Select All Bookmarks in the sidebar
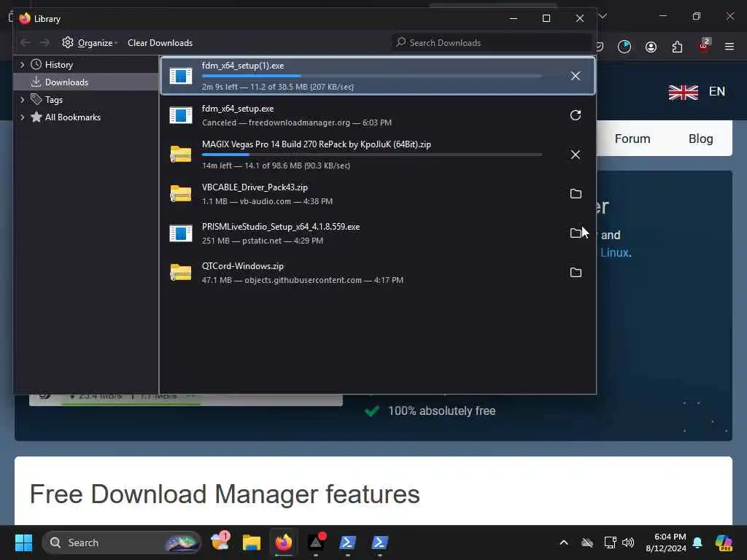The height and width of the screenshot is (560, 747). (x=72, y=117)
